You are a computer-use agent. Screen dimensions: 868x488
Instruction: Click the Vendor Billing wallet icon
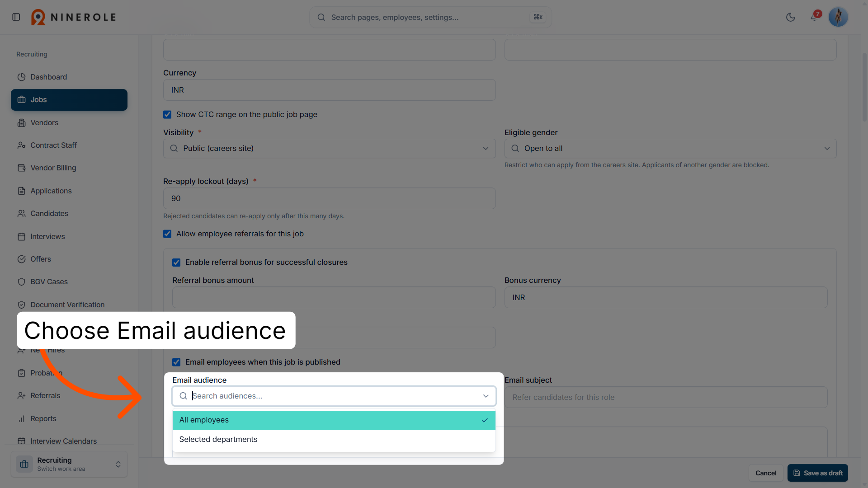(x=21, y=168)
